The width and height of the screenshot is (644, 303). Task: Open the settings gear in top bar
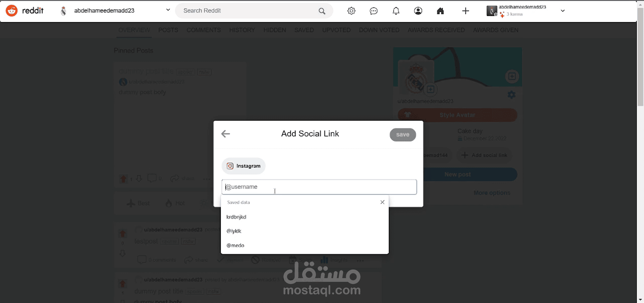click(351, 11)
